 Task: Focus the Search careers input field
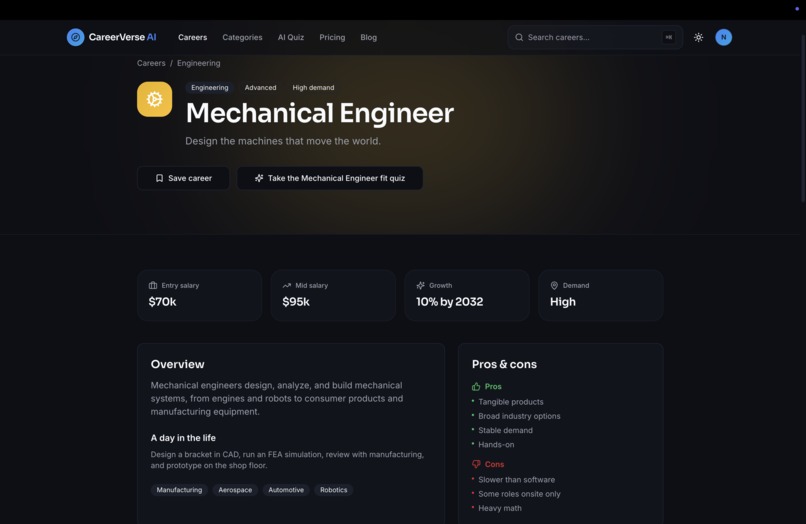(595, 37)
